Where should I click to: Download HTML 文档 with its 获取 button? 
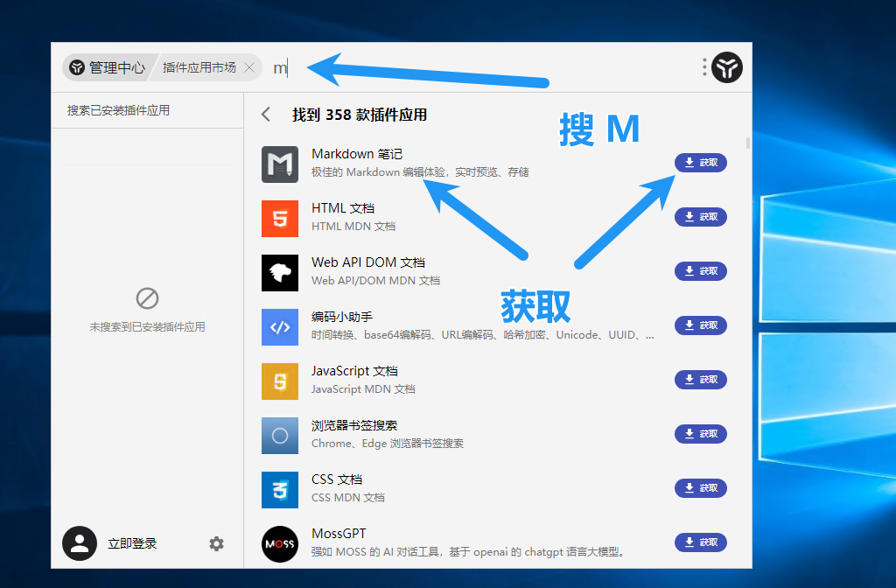coord(700,217)
